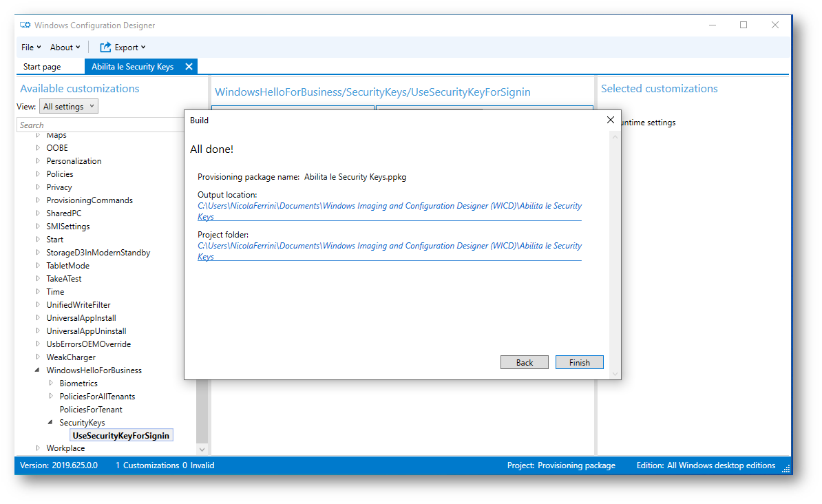Viewport: 822px width, 504px height.
Task: Switch to the Start page tab
Action: pyautogui.click(x=42, y=67)
